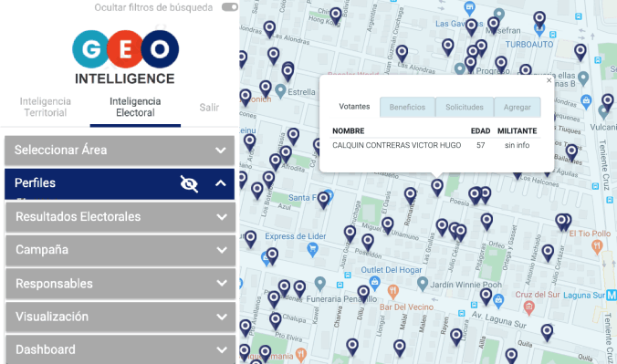
Task: Expand the Resultados Electorales panel
Action: point(120,217)
